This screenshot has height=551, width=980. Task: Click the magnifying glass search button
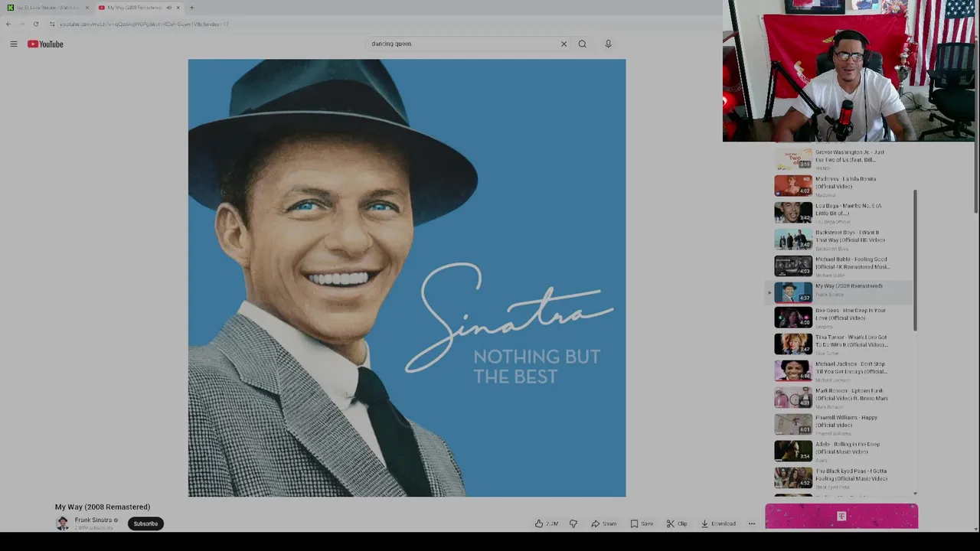point(583,44)
